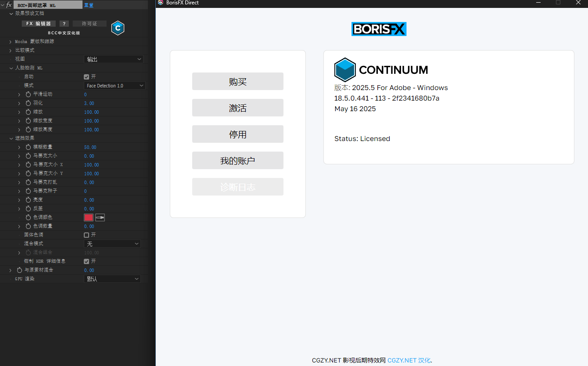Open the 混合模式 dropdown showing 无
The height and width of the screenshot is (366, 588).
point(112,244)
